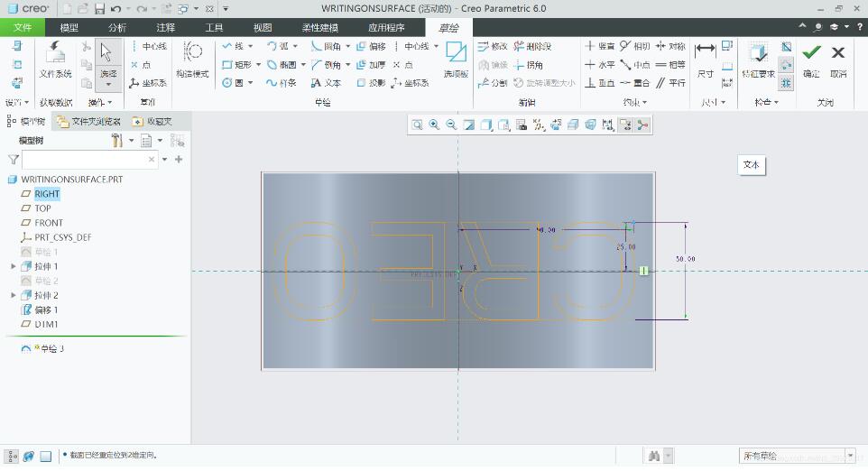Open the 文件 (File) menu
This screenshot has height=471, width=868.
point(23,27)
